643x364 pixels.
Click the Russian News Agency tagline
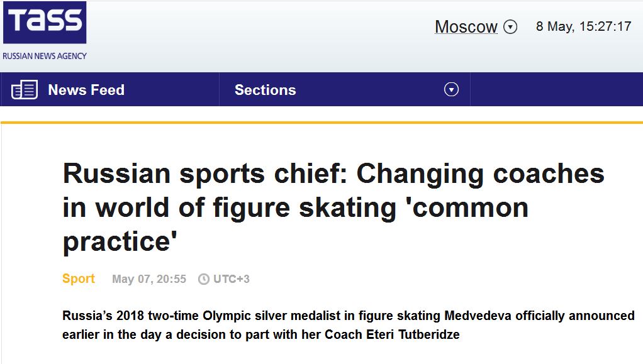click(x=45, y=56)
